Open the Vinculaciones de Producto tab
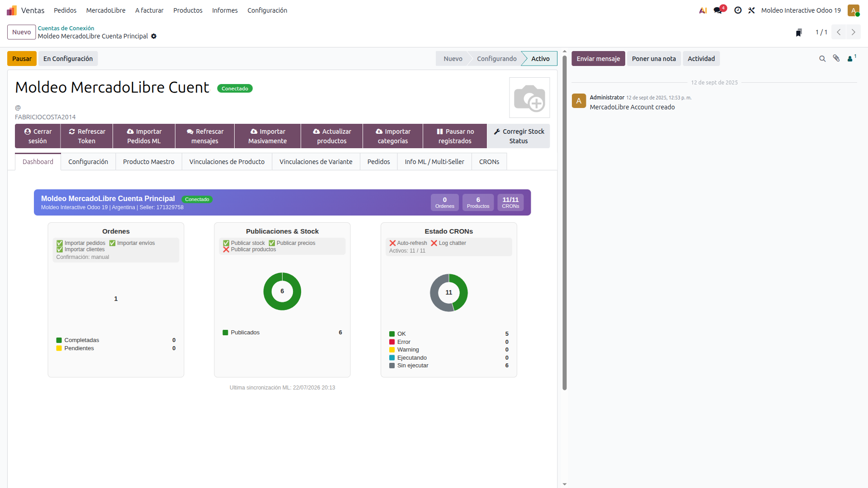This screenshot has height=488, width=868. click(227, 162)
